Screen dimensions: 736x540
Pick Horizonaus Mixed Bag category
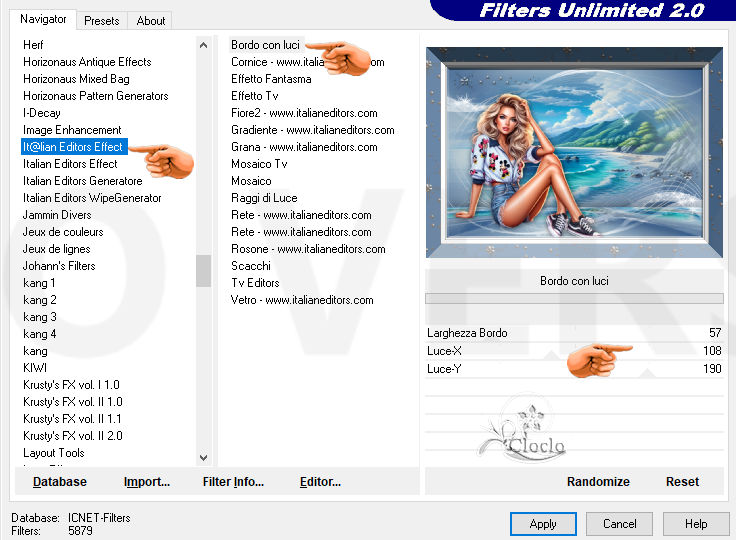coord(76,79)
